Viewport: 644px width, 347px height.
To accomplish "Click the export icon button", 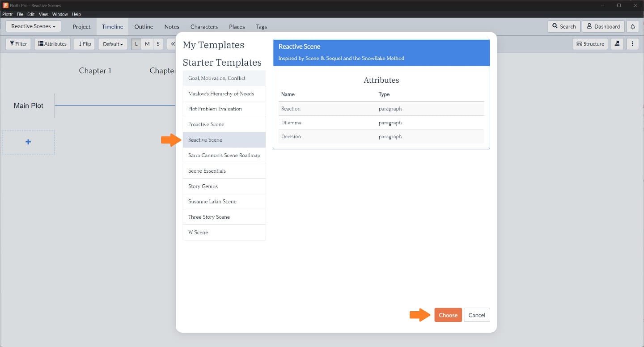I will click(617, 44).
